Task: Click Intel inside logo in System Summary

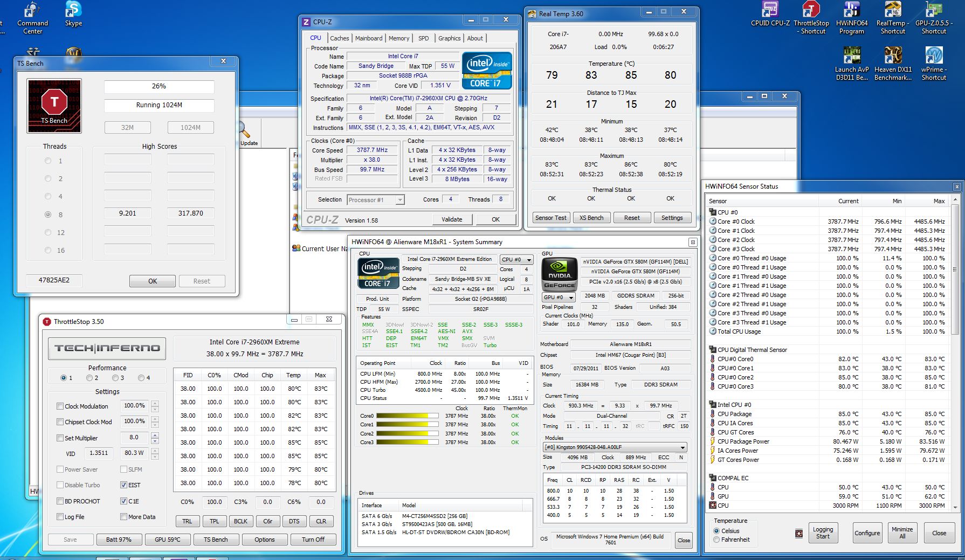Action: pos(378,273)
